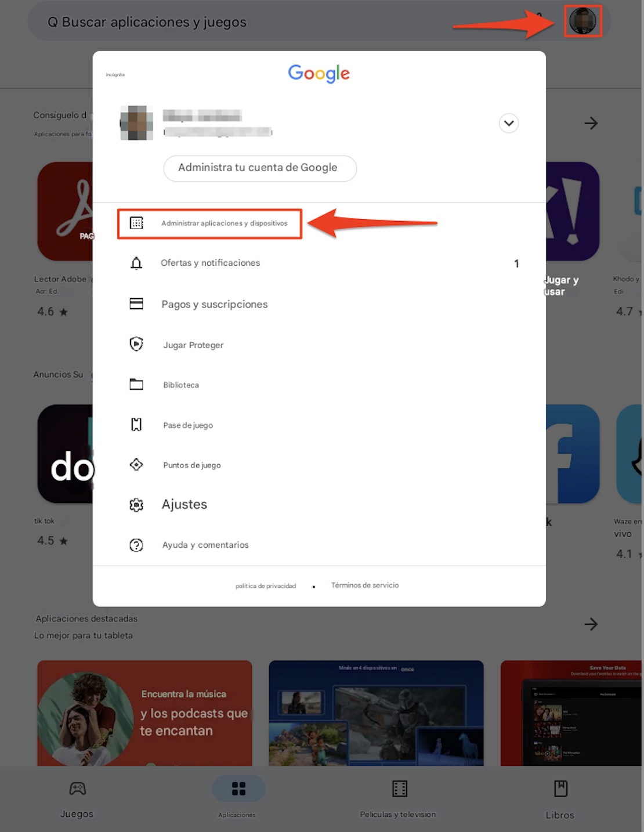Screen dimensions: 644x832
Task: Open the TikTok app icon
Action: [x=65, y=454]
